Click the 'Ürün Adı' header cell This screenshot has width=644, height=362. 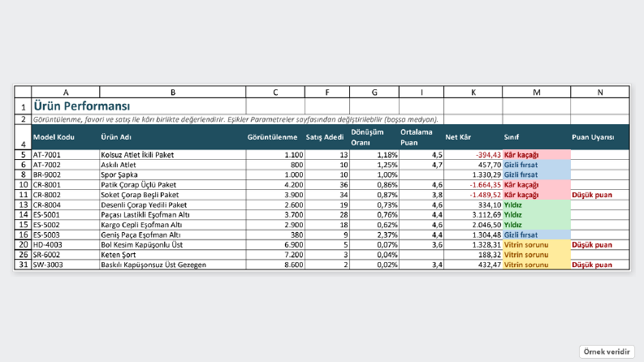[173, 137]
